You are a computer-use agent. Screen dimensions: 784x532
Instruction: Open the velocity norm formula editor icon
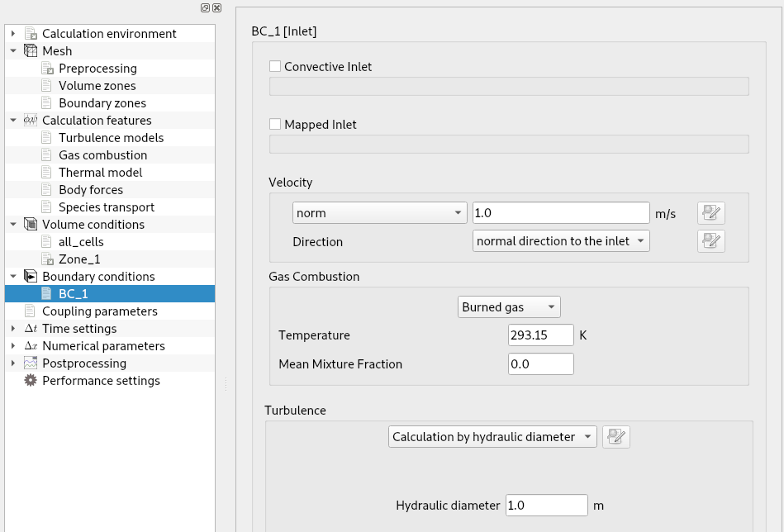coord(710,213)
